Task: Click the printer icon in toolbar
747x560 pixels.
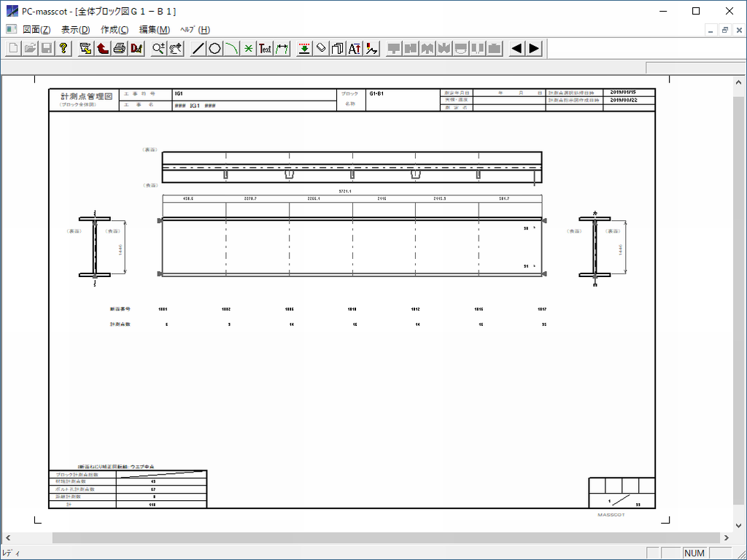Action: click(x=119, y=49)
